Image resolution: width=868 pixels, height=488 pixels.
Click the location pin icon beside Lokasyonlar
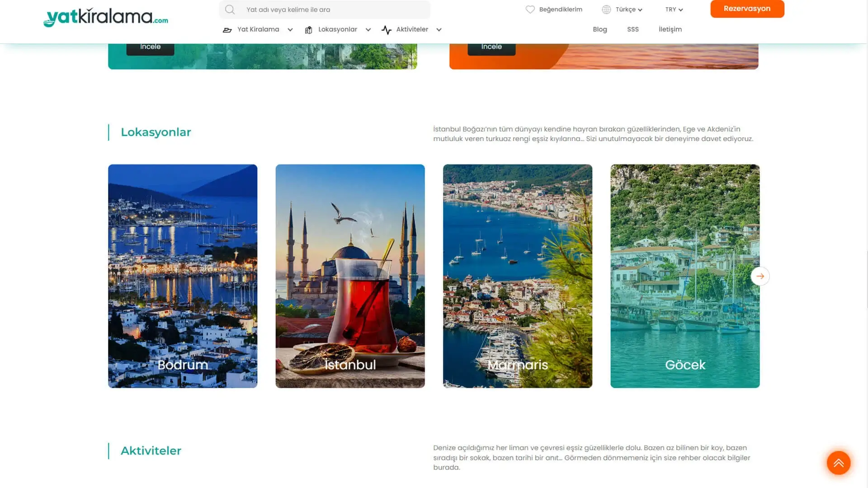[x=308, y=29]
